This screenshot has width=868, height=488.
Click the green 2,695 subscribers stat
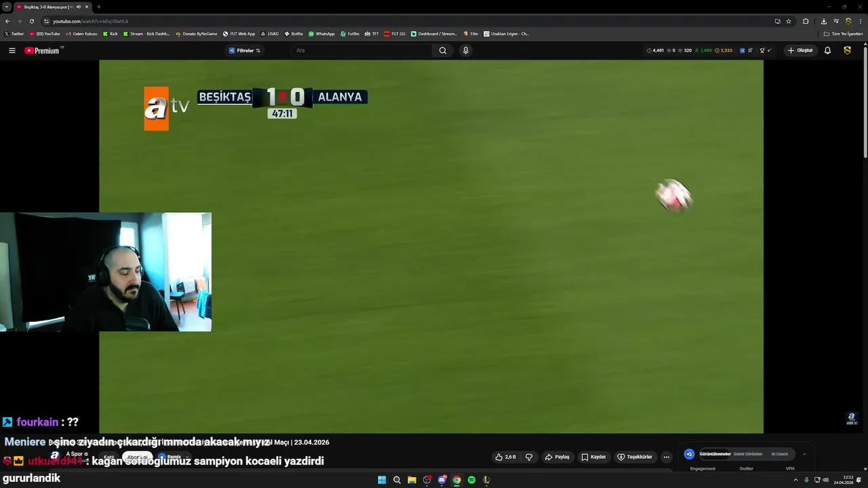tap(704, 50)
